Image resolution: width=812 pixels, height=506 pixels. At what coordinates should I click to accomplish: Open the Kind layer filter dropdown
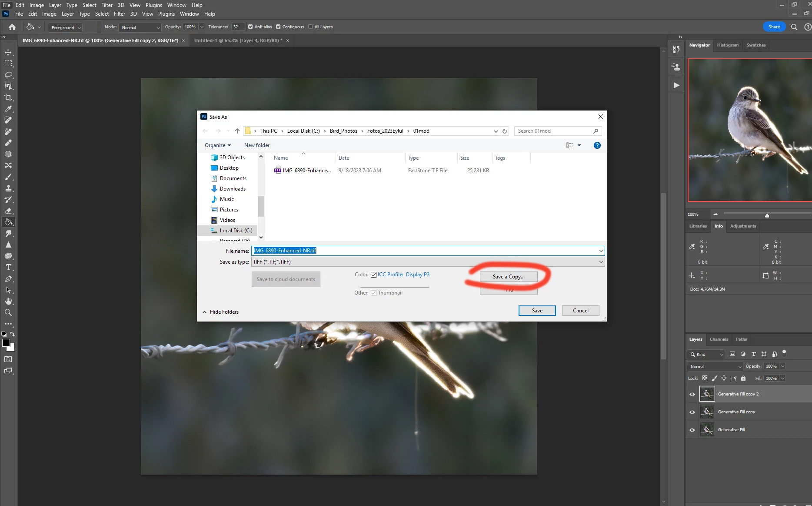pyautogui.click(x=706, y=354)
